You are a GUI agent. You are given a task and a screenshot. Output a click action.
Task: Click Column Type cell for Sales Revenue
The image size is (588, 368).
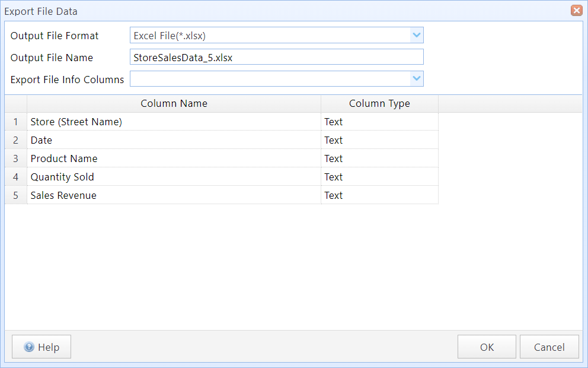(x=379, y=195)
